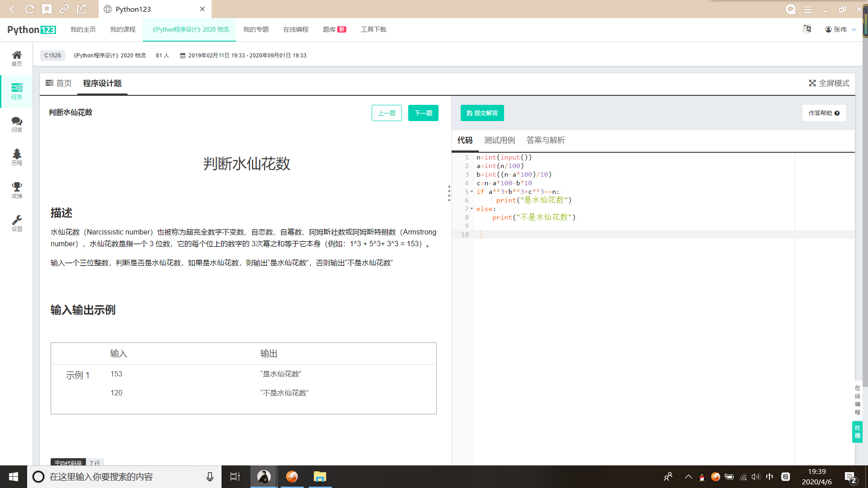Viewport: 868px width, 488px height.
Task: Open the 成绩 trophy icon
Action: click(17, 190)
